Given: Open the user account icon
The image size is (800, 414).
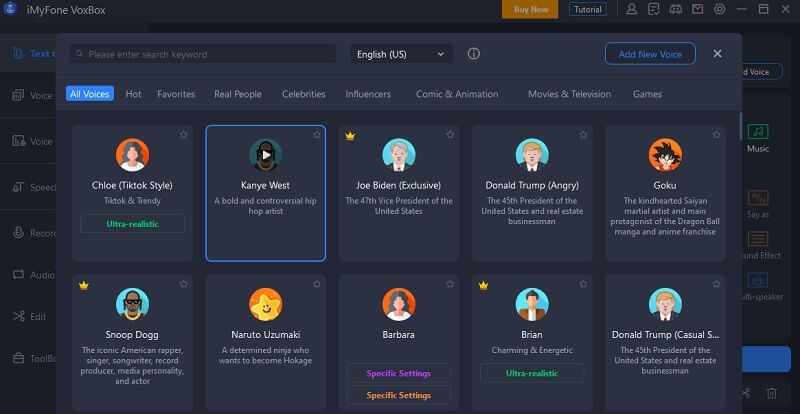Looking at the screenshot, I should 632,9.
